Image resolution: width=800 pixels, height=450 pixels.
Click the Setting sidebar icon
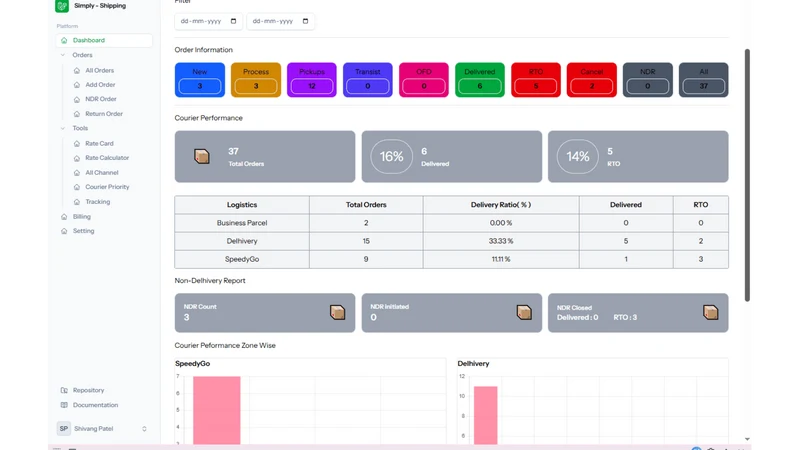point(64,231)
